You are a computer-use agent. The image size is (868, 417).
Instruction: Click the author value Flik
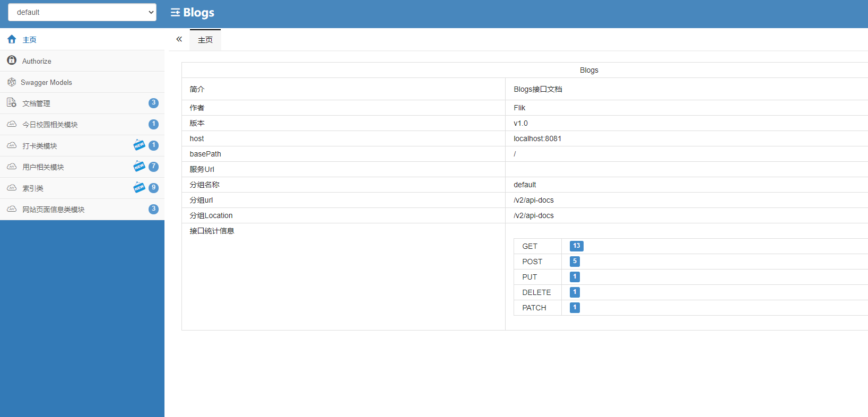pyautogui.click(x=519, y=108)
